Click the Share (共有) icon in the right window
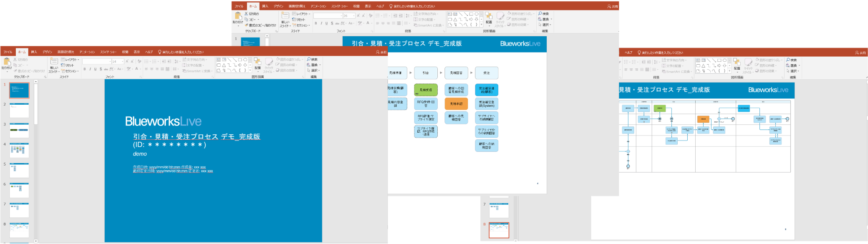Viewport: 868px width, 244px height. 857,53
